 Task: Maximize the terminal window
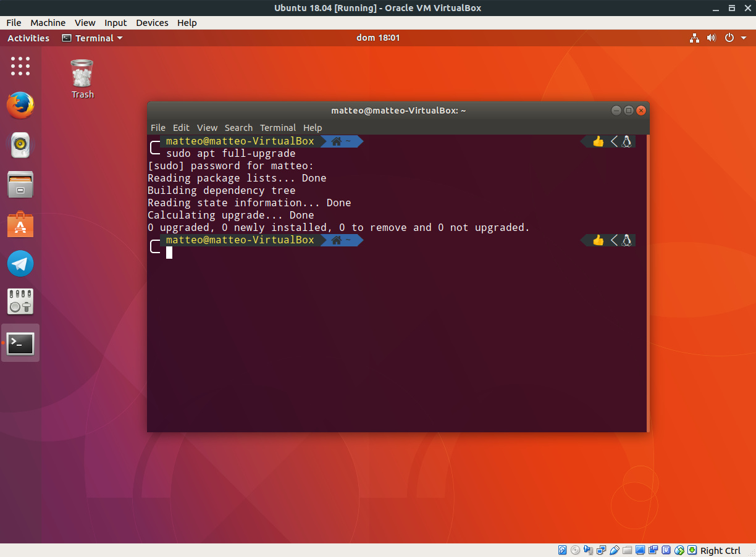click(629, 111)
